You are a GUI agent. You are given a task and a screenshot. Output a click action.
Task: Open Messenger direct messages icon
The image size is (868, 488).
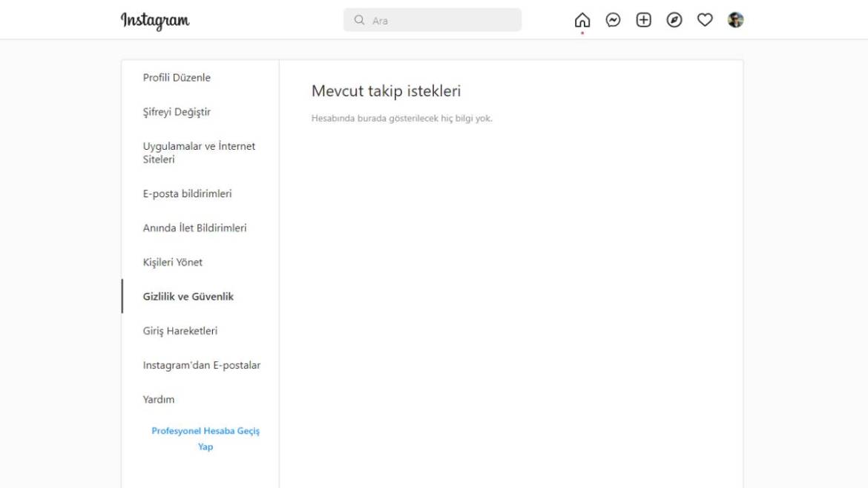tap(613, 20)
